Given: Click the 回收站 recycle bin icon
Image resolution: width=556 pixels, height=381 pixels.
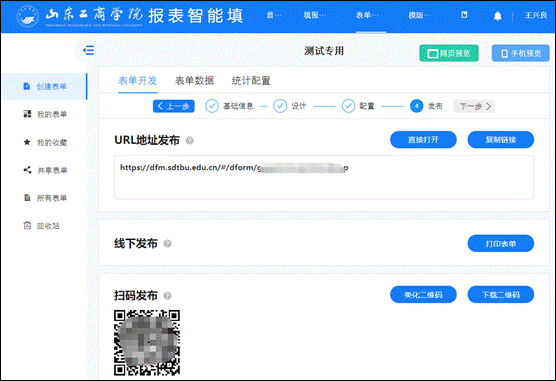Looking at the screenshot, I should [27, 225].
